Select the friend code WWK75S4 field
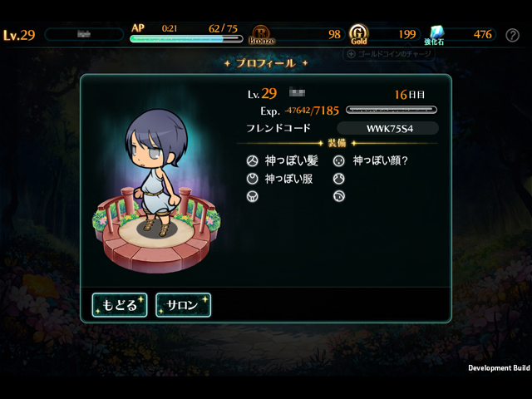Viewport: 532px width, 399px height. [388, 129]
